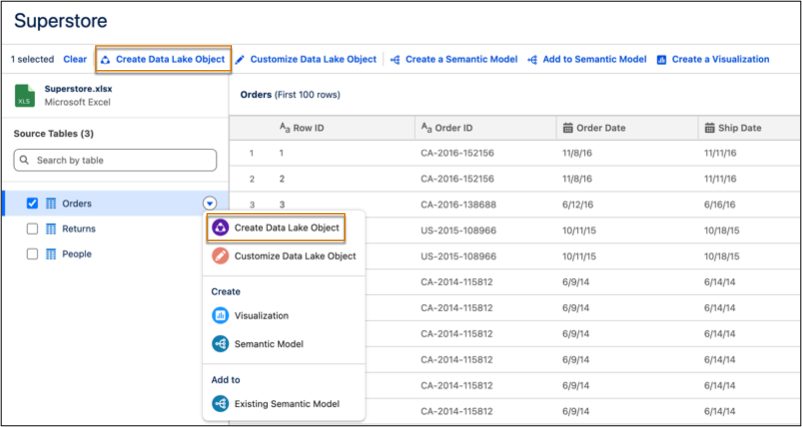
Task: Click the Create Data Lake Object toolbar icon
Action: 105,60
